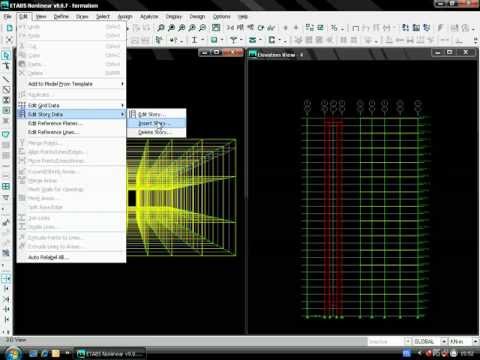
Task: Select the draw line object tool
Action: [6, 79]
